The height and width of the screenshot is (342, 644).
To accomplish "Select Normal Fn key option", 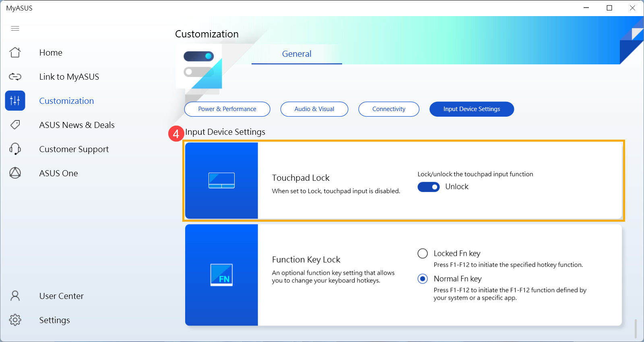I will [423, 279].
